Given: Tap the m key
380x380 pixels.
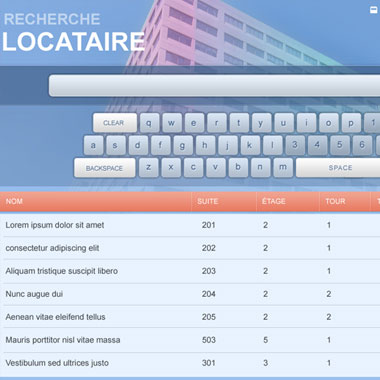Looking at the screenshot, I should point(283,168).
